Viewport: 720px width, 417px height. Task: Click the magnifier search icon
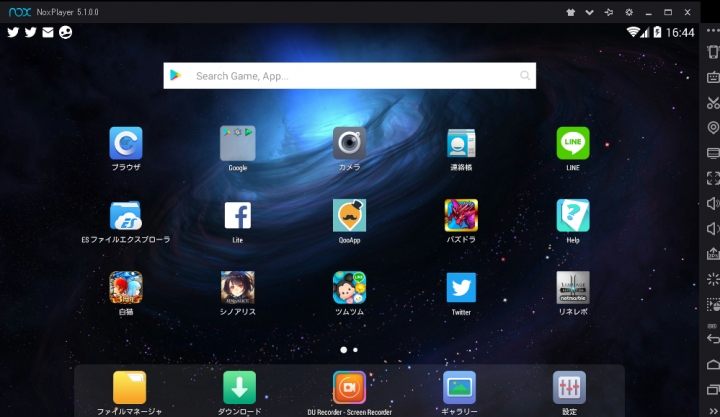525,75
